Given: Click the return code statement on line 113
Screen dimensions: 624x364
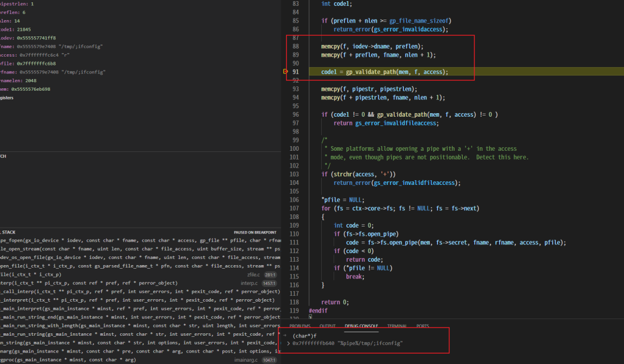Looking at the screenshot, I should [x=365, y=260].
